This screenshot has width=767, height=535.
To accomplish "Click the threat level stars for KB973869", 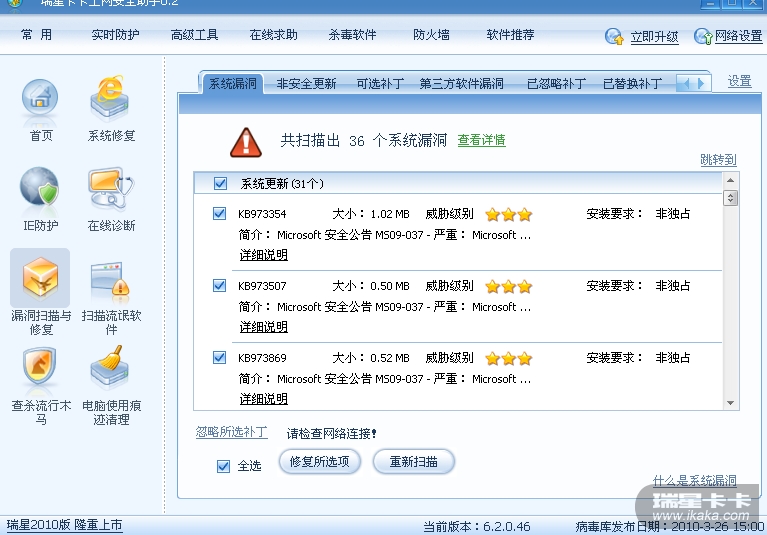I will click(508, 358).
